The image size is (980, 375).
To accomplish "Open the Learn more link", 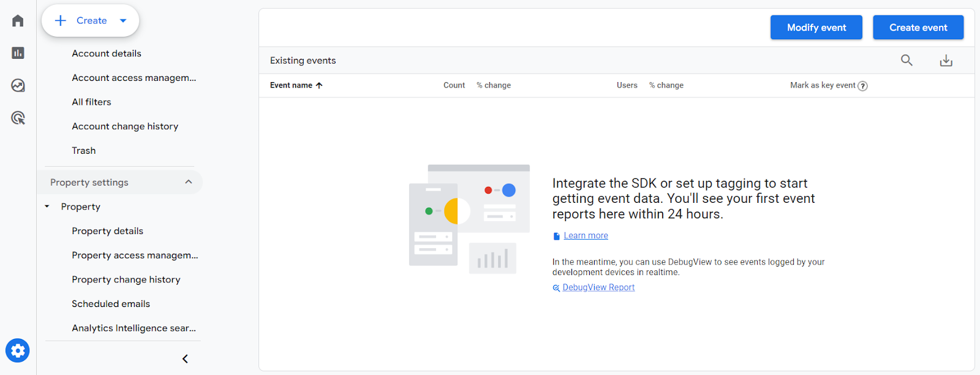I will [x=586, y=235].
